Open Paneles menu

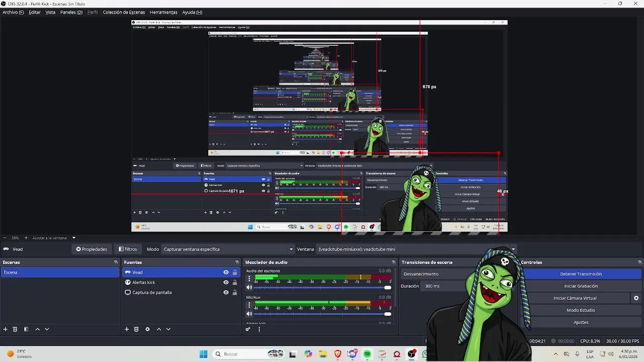(71, 12)
